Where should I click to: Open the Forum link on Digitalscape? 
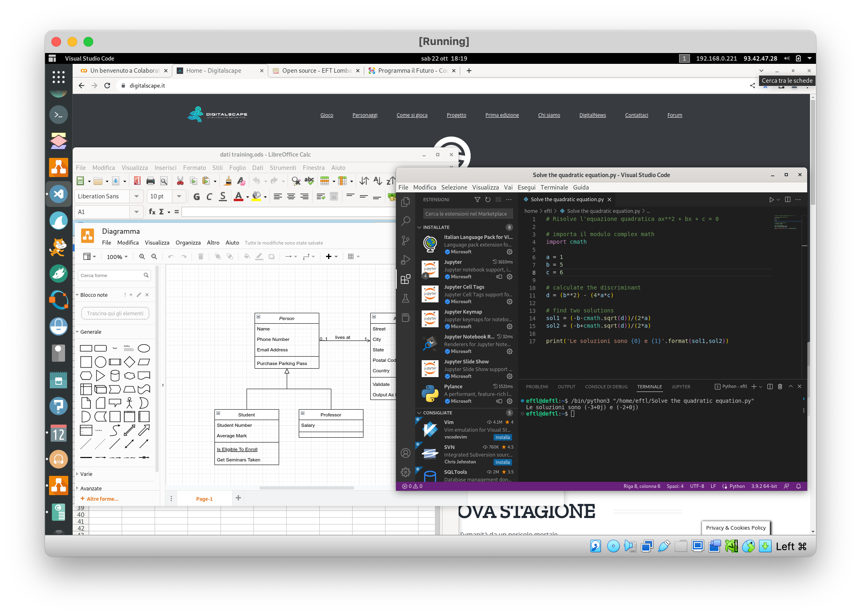pyautogui.click(x=675, y=115)
